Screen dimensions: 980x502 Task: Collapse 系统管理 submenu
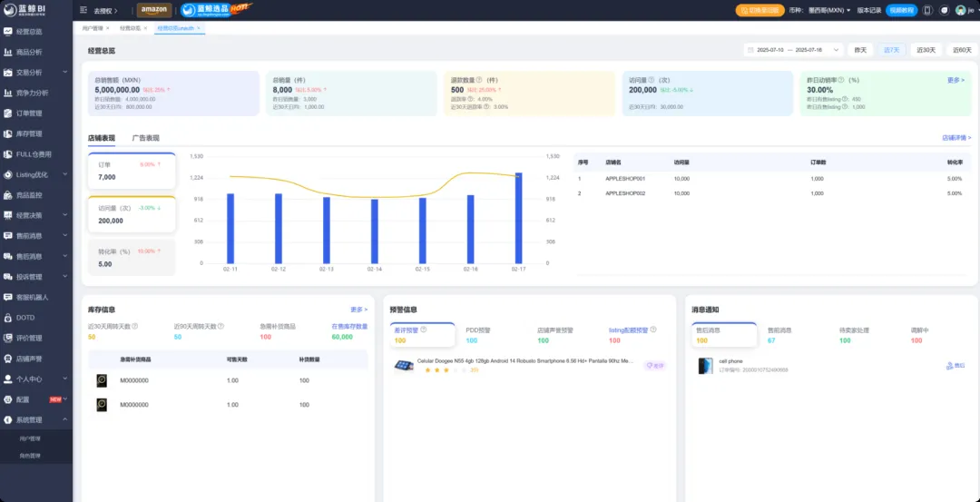coord(65,419)
